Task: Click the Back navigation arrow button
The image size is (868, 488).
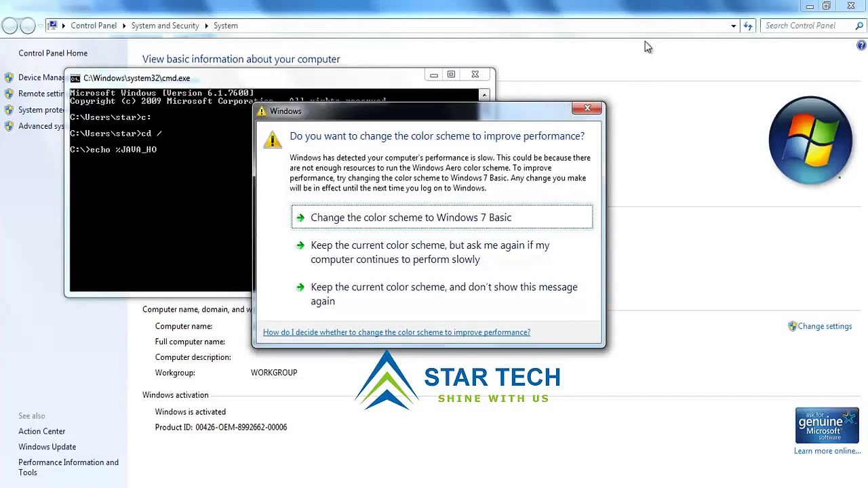Action: [9, 26]
